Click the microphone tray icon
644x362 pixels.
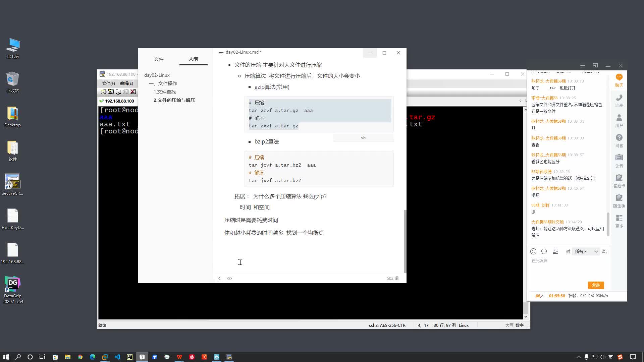tap(586, 357)
